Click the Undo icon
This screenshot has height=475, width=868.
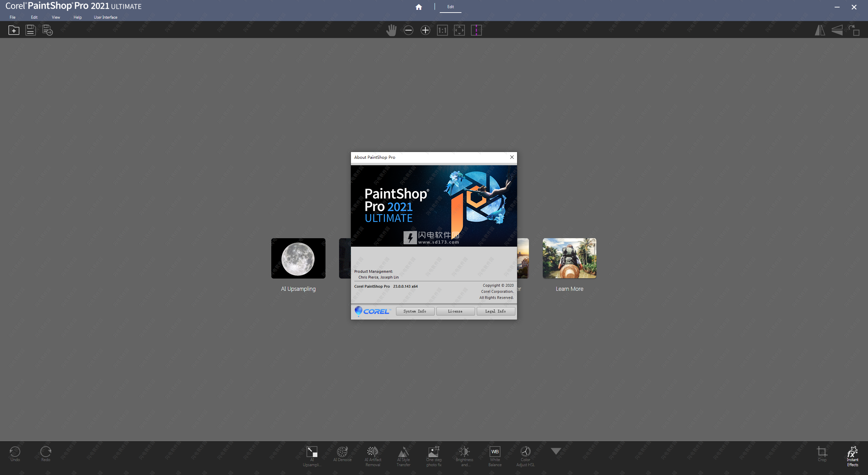(x=15, y=454)
